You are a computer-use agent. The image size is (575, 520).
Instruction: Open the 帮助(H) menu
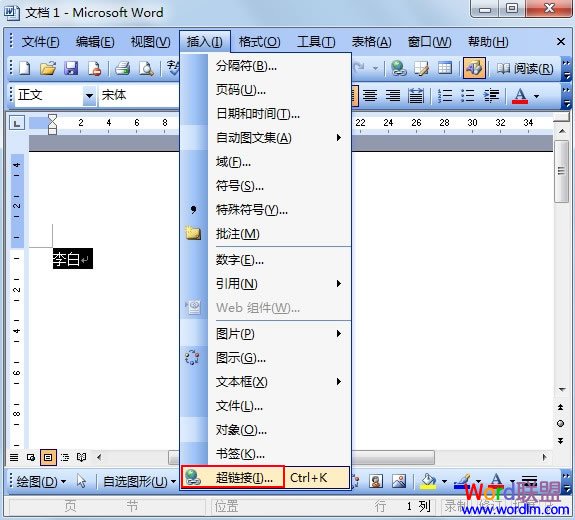click(x=488, y=42)
